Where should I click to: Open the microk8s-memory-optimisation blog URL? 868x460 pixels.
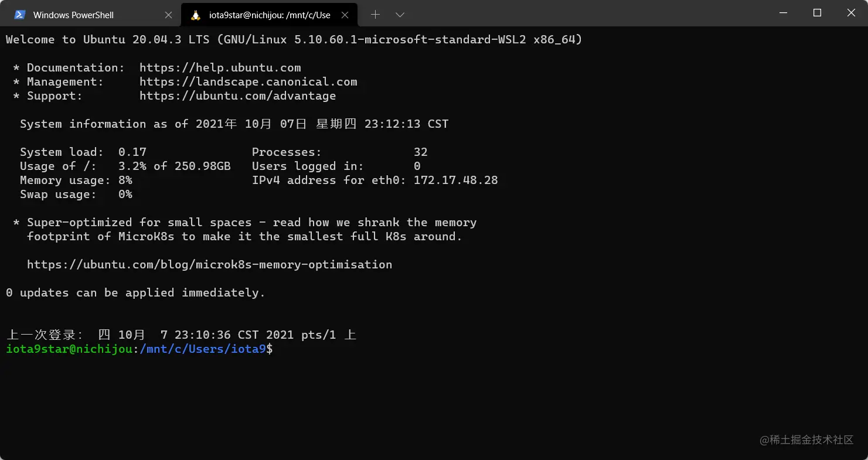coord(209,264)
